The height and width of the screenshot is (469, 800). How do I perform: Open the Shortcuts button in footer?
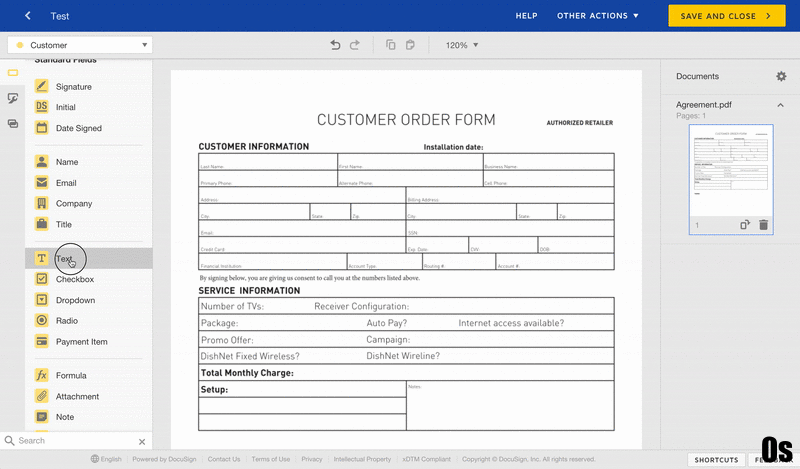(x=716, y=460)
